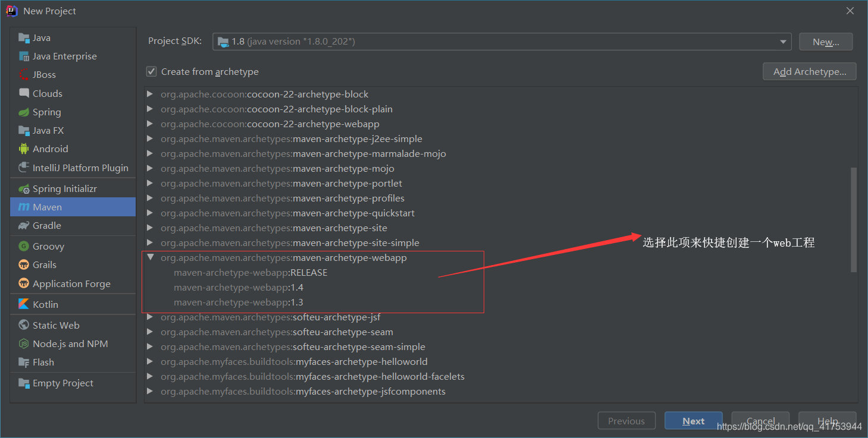Select maven-archetype-webapp:RELEASE version
The width and height of the screenshot is (868, 438).
coord(250,272)
